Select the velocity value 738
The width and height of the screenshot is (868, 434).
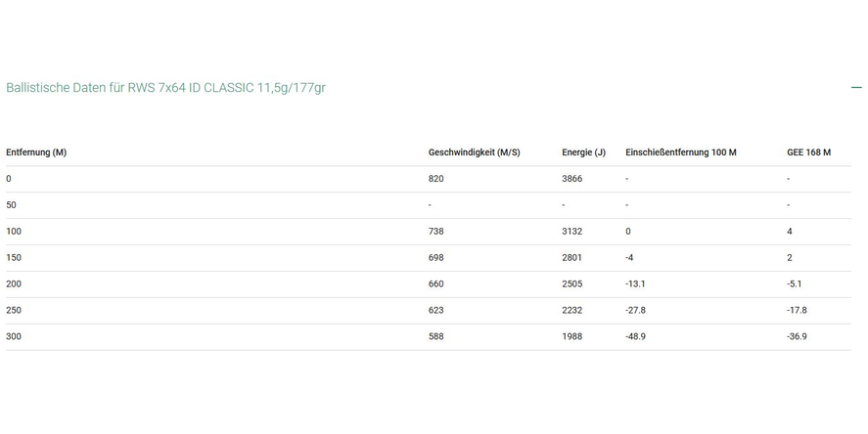tap(436, 232)
